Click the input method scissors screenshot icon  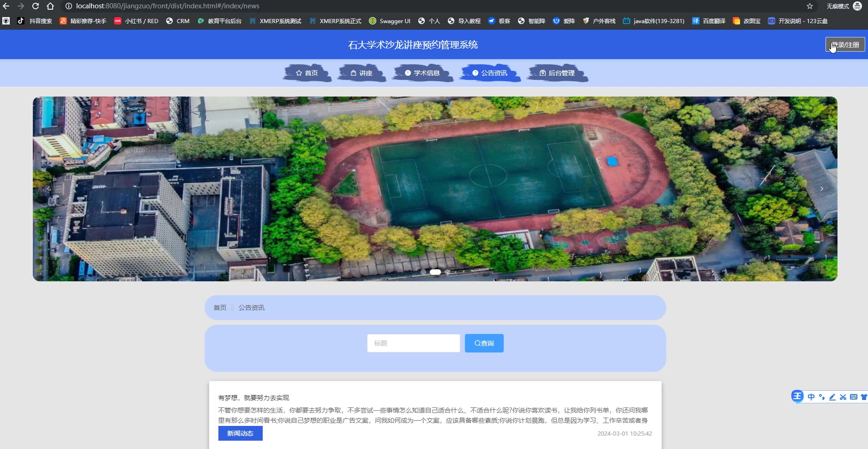[x=843, y=397]
